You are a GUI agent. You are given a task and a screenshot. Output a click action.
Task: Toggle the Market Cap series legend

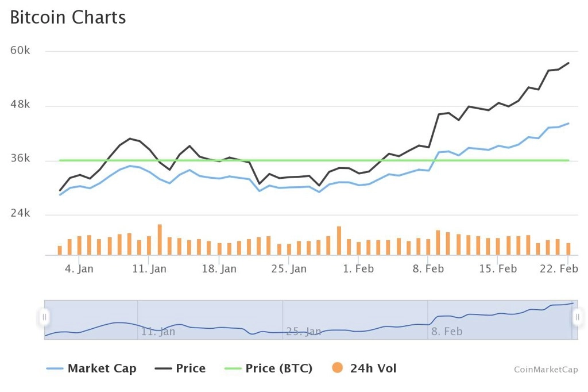pyautogui.click(x=91, y=368)
